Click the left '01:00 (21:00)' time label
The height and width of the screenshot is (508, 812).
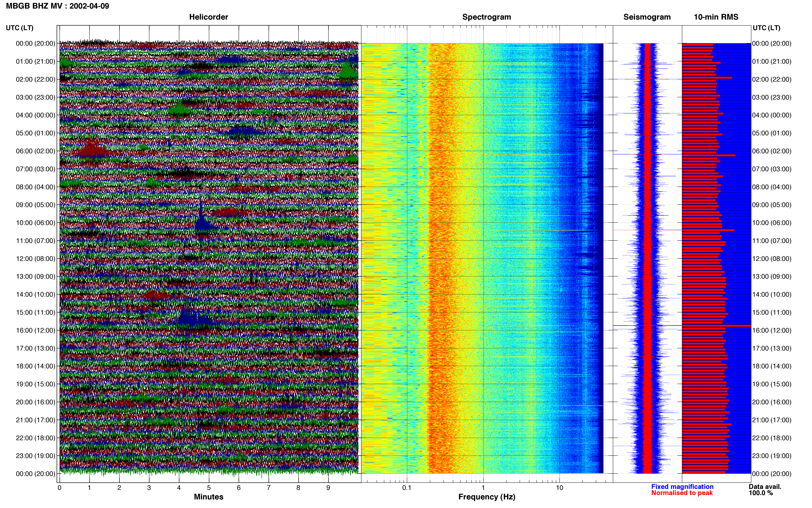coord(36,61)
